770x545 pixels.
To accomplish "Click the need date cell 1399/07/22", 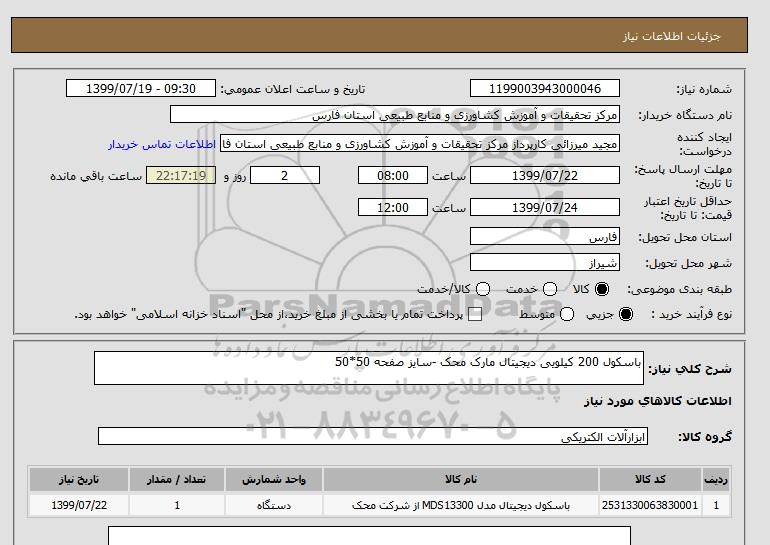I will click(79, 505).
